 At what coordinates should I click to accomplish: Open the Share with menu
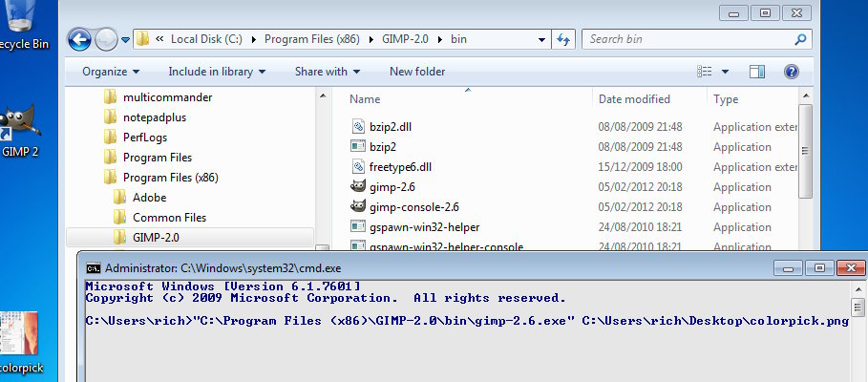pos(328,72)
